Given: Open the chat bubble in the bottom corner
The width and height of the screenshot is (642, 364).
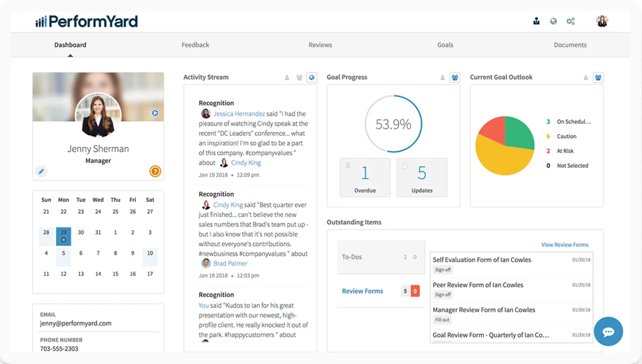Looking at the screenshot, I should click(x=608, y=331).
